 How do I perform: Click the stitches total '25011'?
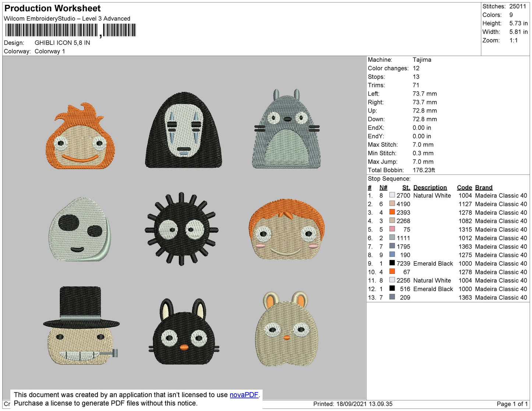pyautogui.click(x=518, y=6)
